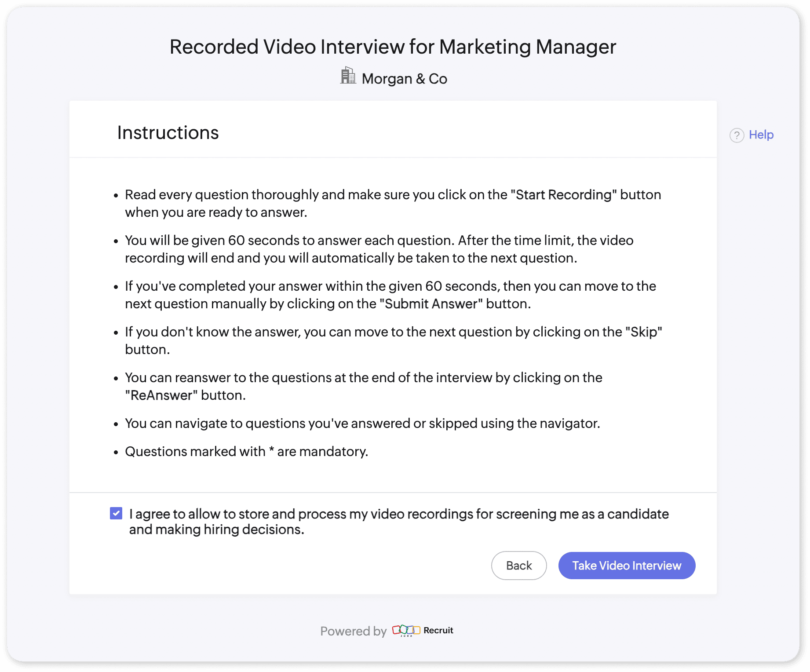
Task: Uncheck the video recording consent checkbox
Action: [x=116, y=513]
